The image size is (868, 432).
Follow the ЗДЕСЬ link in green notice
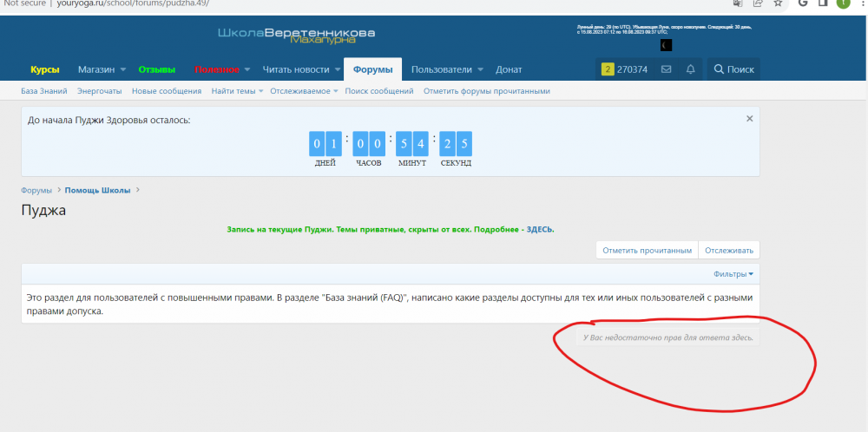540,230
